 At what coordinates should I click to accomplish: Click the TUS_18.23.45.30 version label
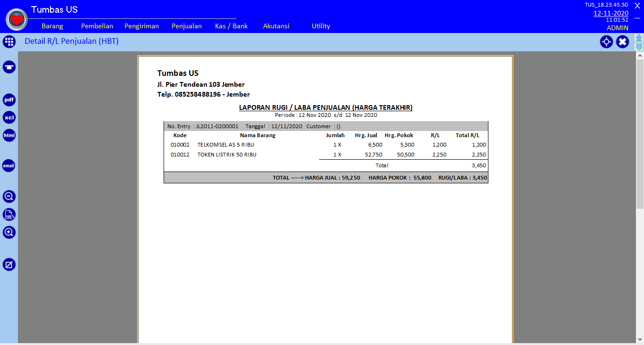pyautogui.click(x=606, y=4)
